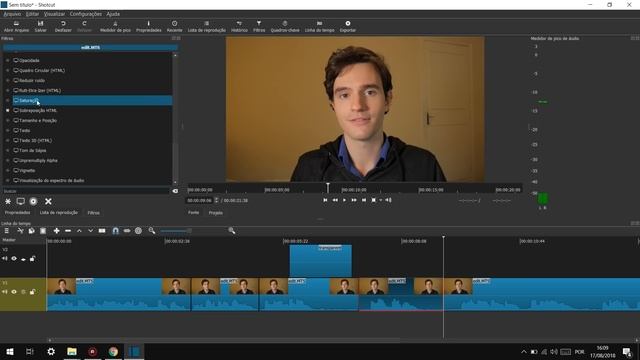Click the timeline copy icon
This screenshot has width=640, height=360.
click(31, 231)
